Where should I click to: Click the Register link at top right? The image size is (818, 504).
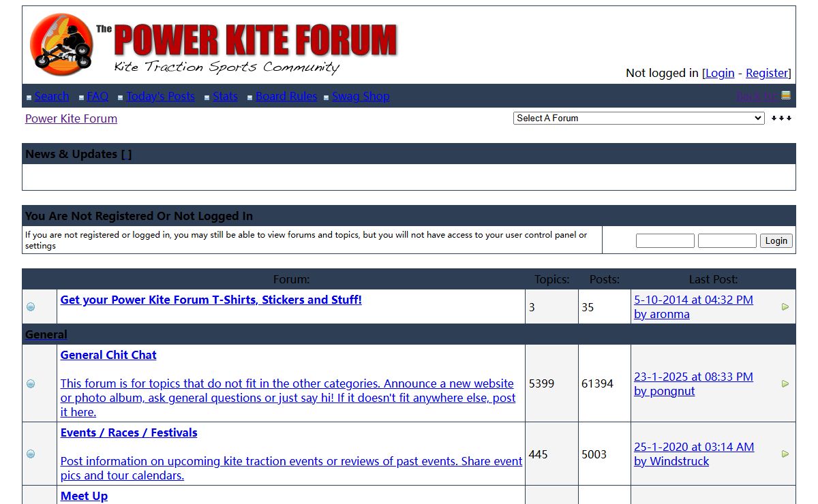[767, 73]
